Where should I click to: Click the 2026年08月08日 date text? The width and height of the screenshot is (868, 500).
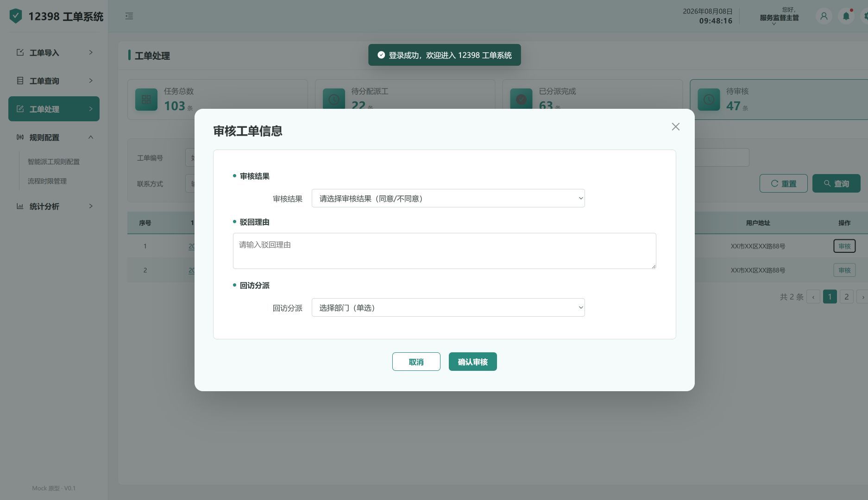tap(707, 11)
